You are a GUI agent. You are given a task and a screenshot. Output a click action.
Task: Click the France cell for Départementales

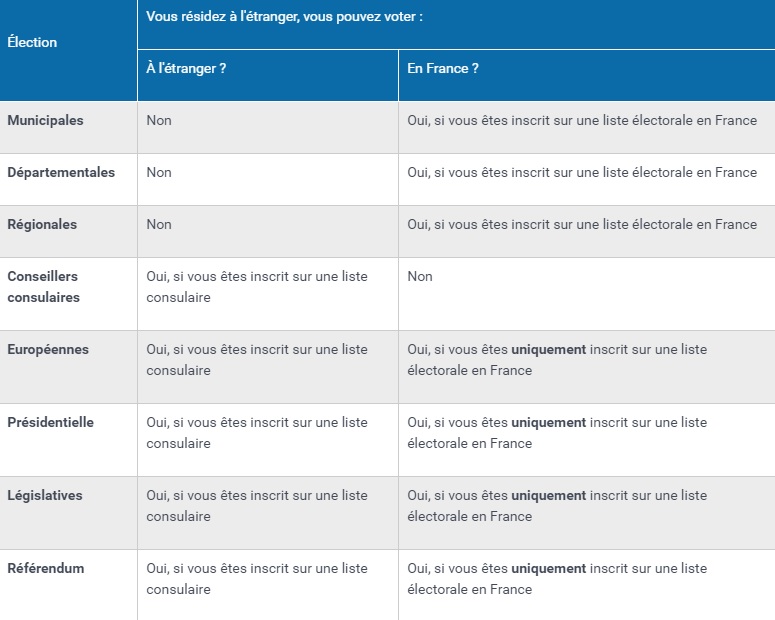click(x=582, y=172)
